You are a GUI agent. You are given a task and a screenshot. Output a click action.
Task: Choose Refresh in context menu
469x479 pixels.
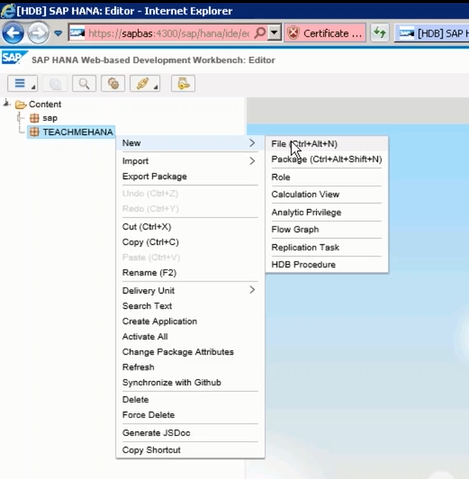(x=190, y=367)
